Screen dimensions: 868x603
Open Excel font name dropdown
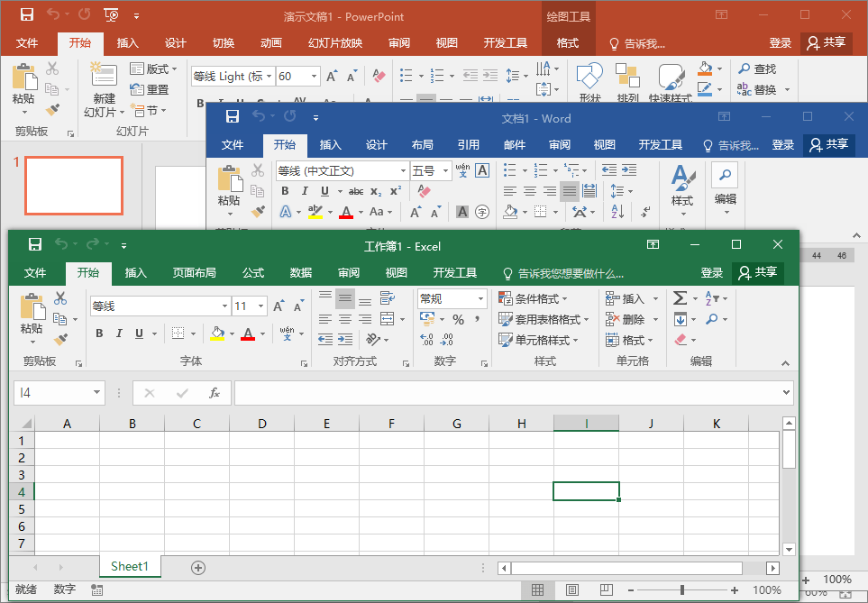click(x=224, y=306)
